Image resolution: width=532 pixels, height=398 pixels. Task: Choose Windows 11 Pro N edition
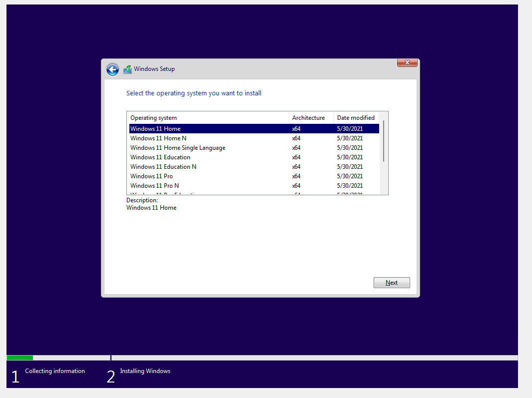254,186
